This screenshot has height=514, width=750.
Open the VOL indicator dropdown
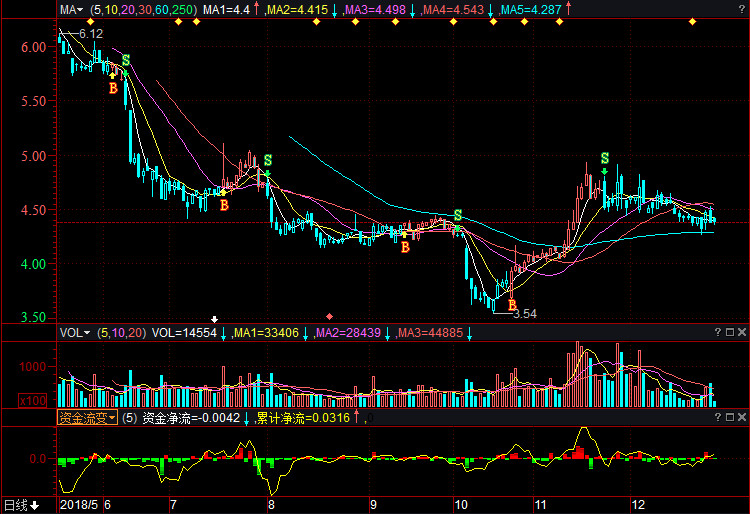click(75, 333)
